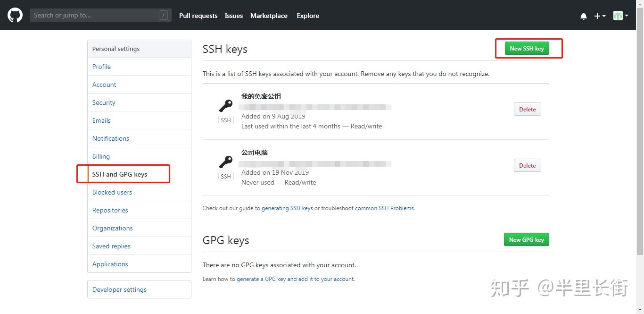Screen dimensions: 644x314
Task: Click the SSH badge under the first key
Action: coord(225,120)
